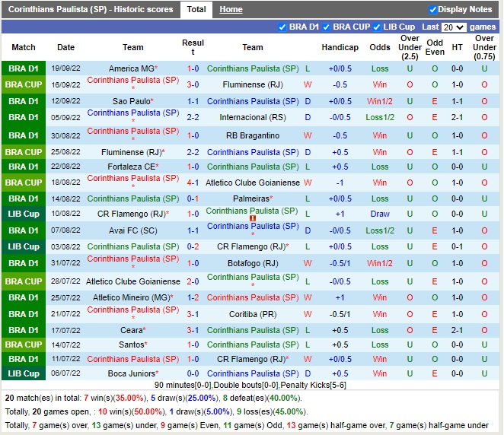Open the Sao Paulo team link
This screenshot has height=435, width=504.
pos(130,101)
